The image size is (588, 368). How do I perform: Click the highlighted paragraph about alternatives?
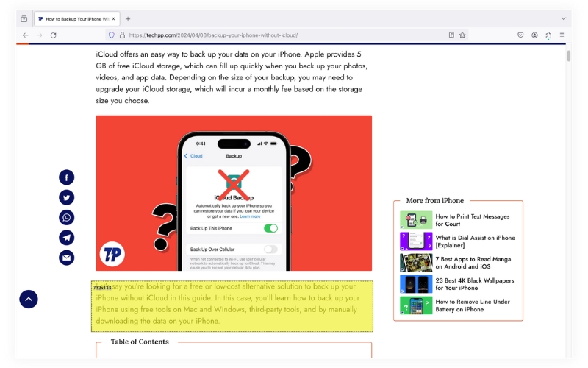232,306
